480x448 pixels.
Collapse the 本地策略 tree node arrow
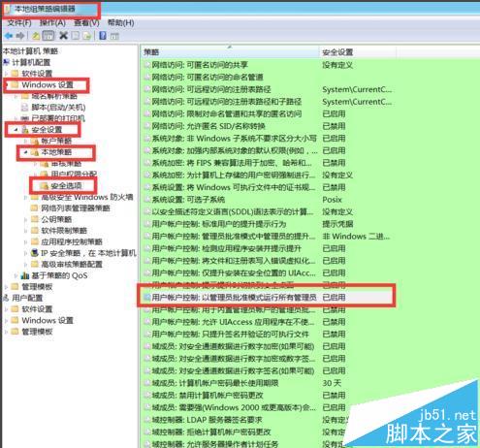click(25, 152)
